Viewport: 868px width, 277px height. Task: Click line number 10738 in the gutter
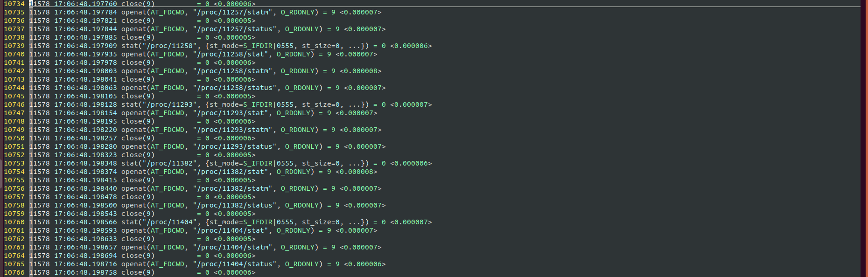(x=14, y=37)
